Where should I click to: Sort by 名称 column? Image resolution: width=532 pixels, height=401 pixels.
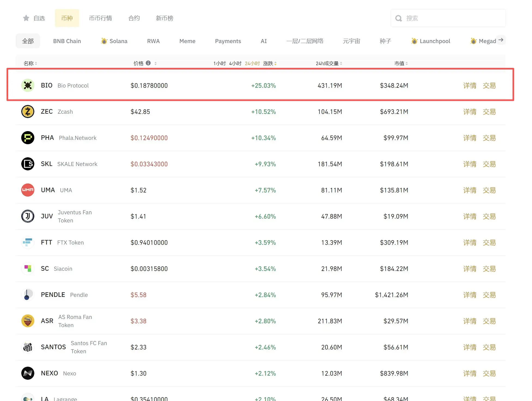30,63
